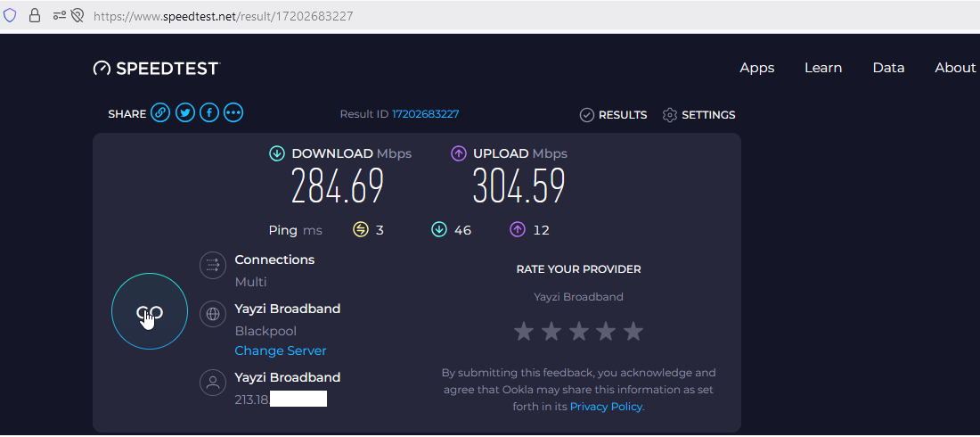Viewport: 980px width, 437px height.
Task: Open the Learn menu
Action: pos(823,68)
